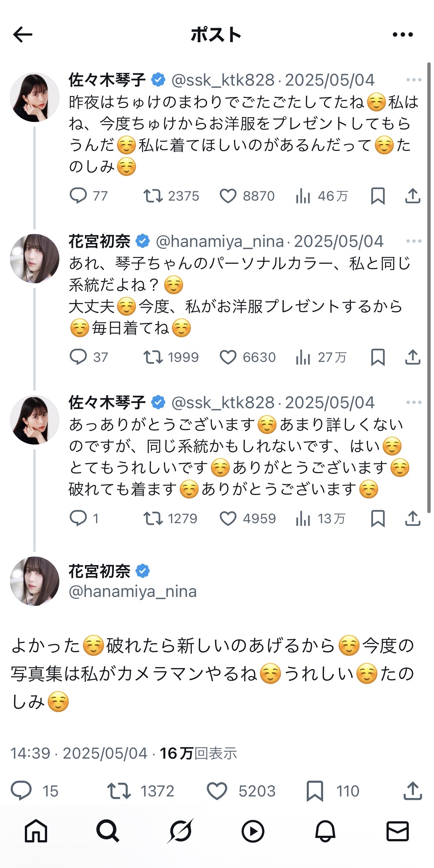The height and width of the screenshot is (868, 434).
Task: Open Notifications bell in bottom navigation
Action: 325,831
